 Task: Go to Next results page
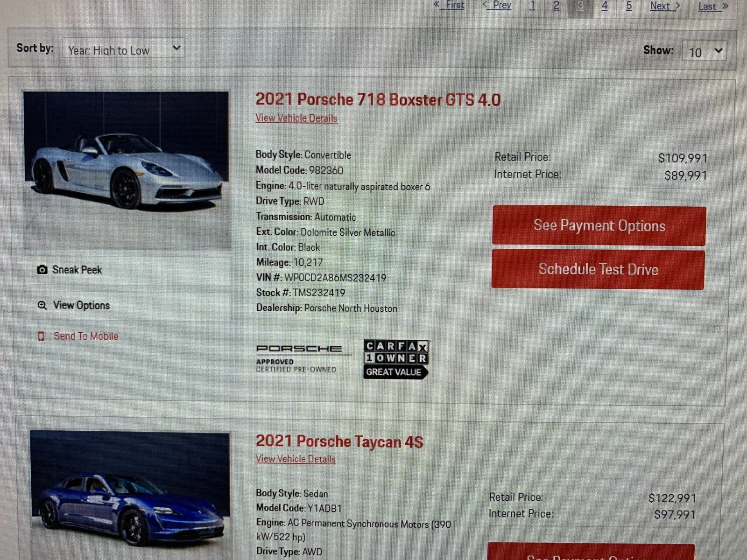pyautogui.click(x=665, y=6)
